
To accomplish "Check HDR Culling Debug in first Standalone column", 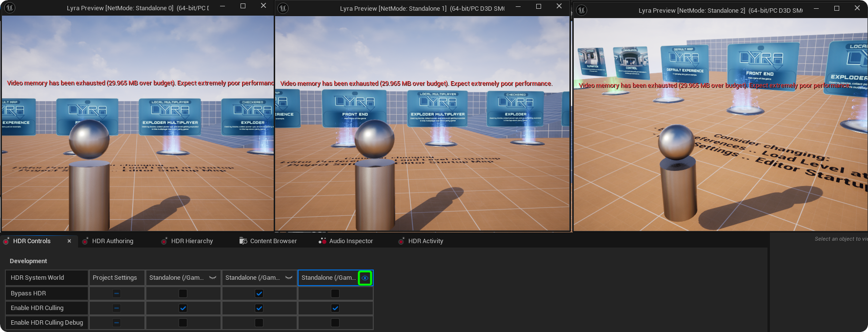I will (x=183, y=323).
